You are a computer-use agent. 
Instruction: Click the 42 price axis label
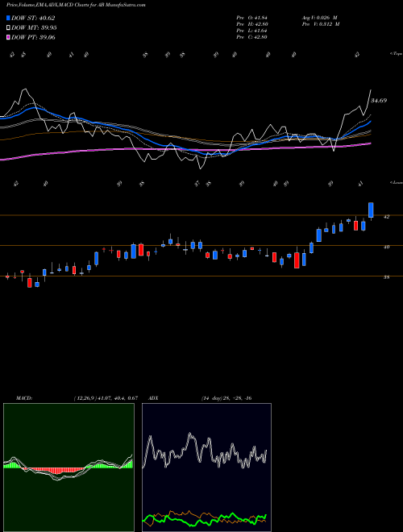[386, 217]
